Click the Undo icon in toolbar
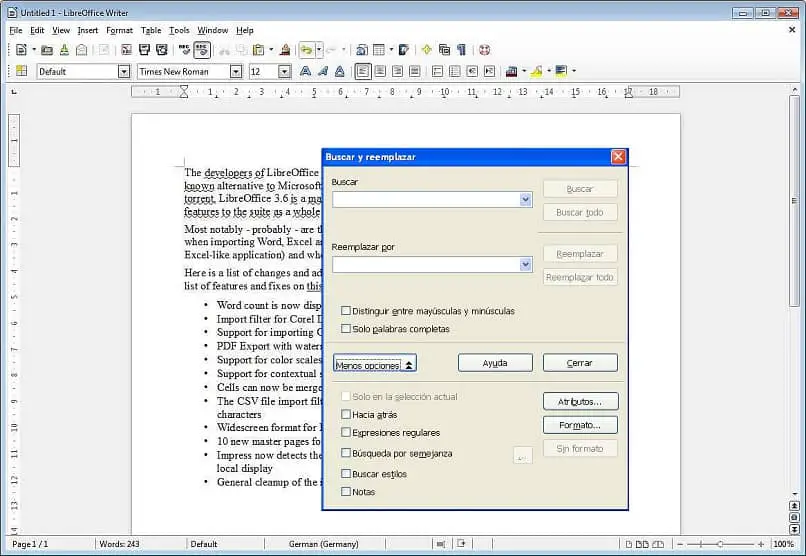Viewport: 806px width, 556px height. coord(307,50)
